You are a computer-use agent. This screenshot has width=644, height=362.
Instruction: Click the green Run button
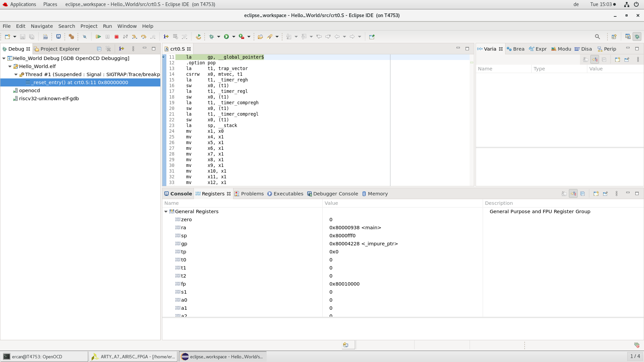(x=226, y=37)
